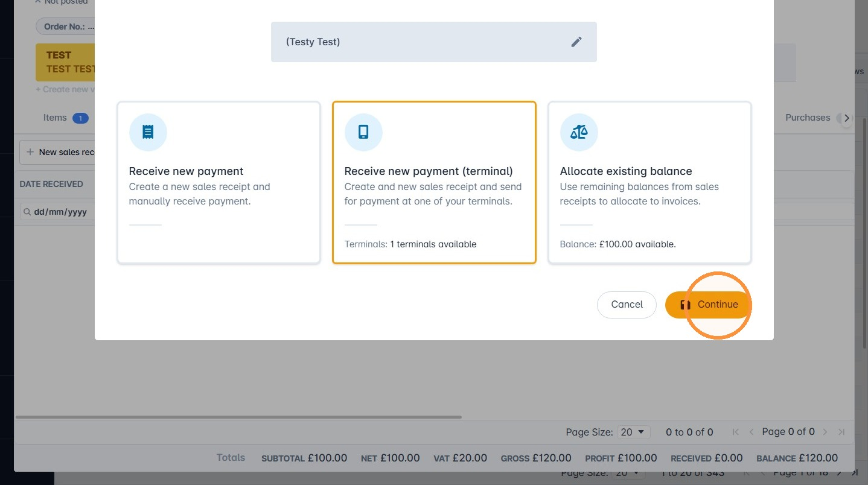Click the dd/mm/yyyy date filter field
This screenshot has width=868, height=485.
click(57, 212)
